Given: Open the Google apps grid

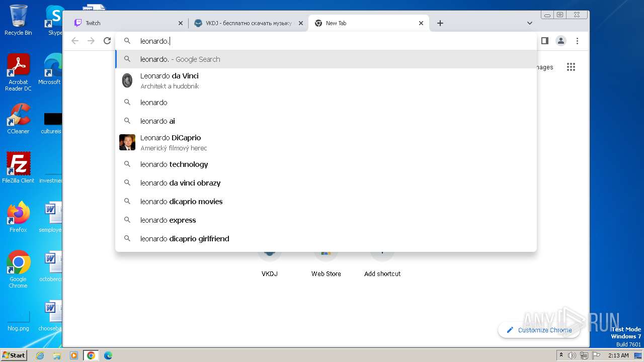Looking at the screenshot, I should coord(571,67).
